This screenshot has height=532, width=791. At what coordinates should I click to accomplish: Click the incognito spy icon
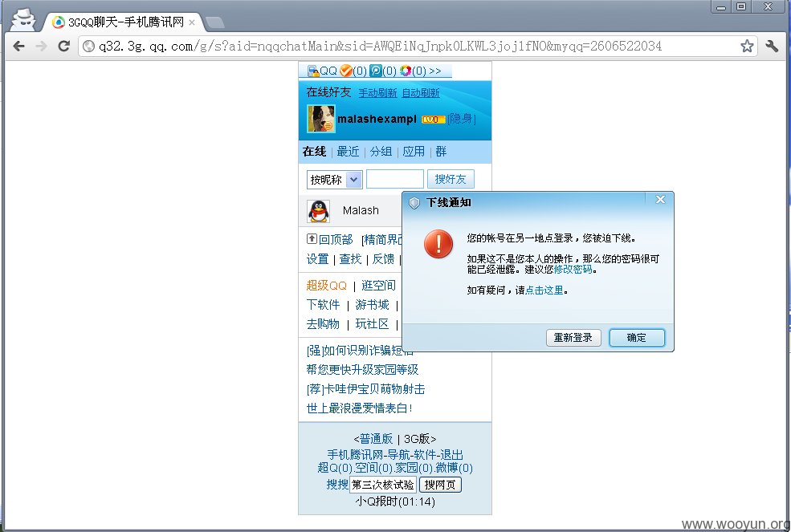point(23,20)
